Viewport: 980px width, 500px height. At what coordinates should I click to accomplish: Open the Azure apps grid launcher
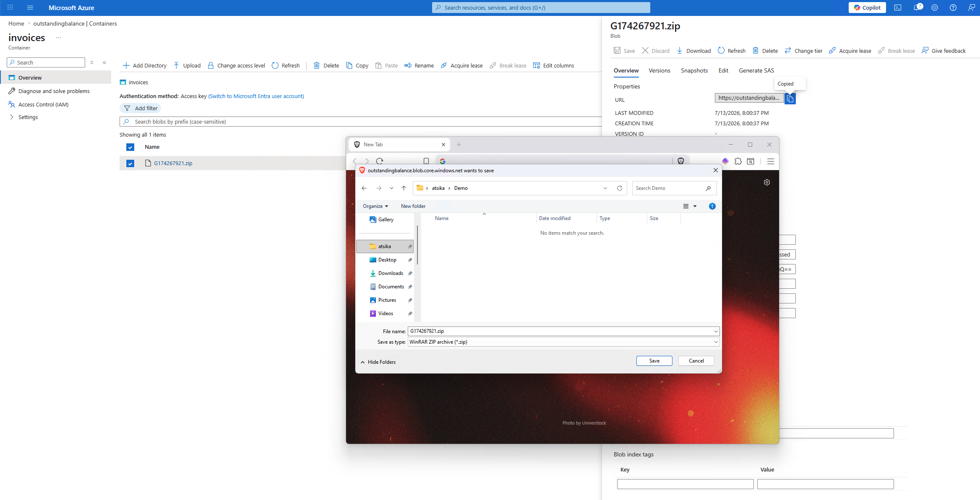click(x=10, y=8)
